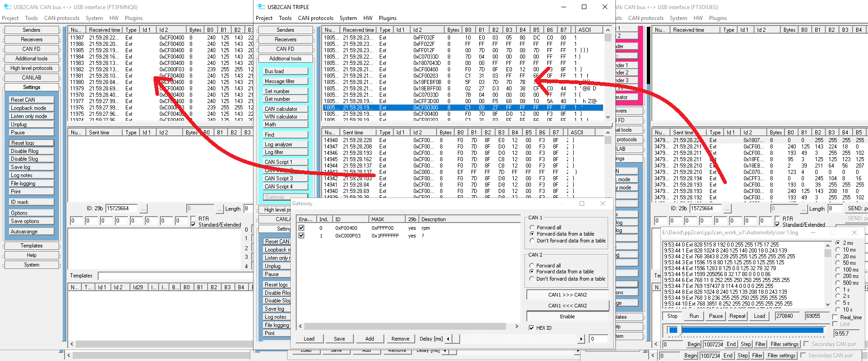This screenshot has width=868, height=361.
Task: Click scroll-down arrow in log player list
Action: (828, 304)
